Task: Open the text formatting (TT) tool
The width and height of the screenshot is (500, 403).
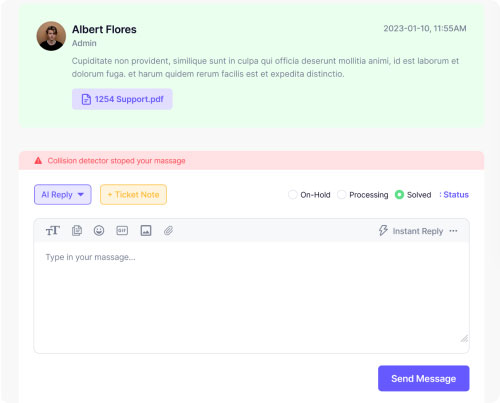Action: coord(53,231)
